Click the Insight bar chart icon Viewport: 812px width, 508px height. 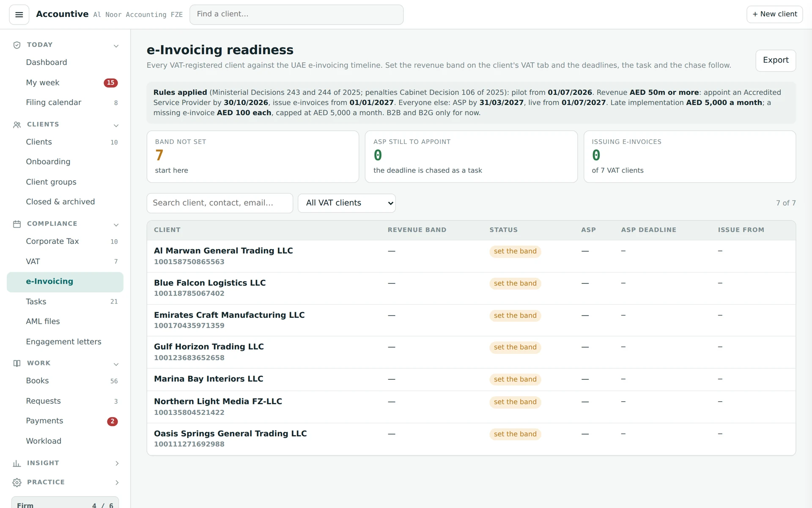coord(17,464)
